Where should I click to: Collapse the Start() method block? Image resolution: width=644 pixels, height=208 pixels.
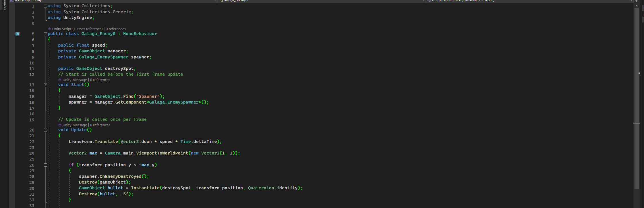click(45, 85)
